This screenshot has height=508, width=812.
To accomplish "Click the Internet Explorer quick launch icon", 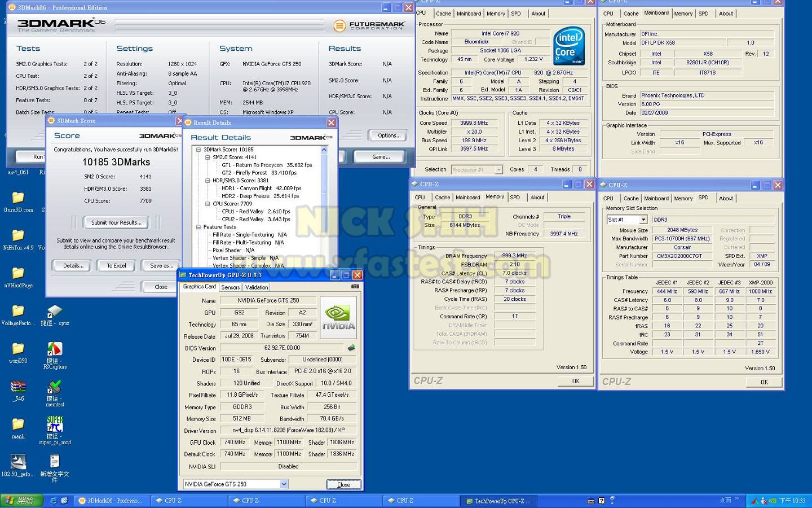I will [54, 501].
